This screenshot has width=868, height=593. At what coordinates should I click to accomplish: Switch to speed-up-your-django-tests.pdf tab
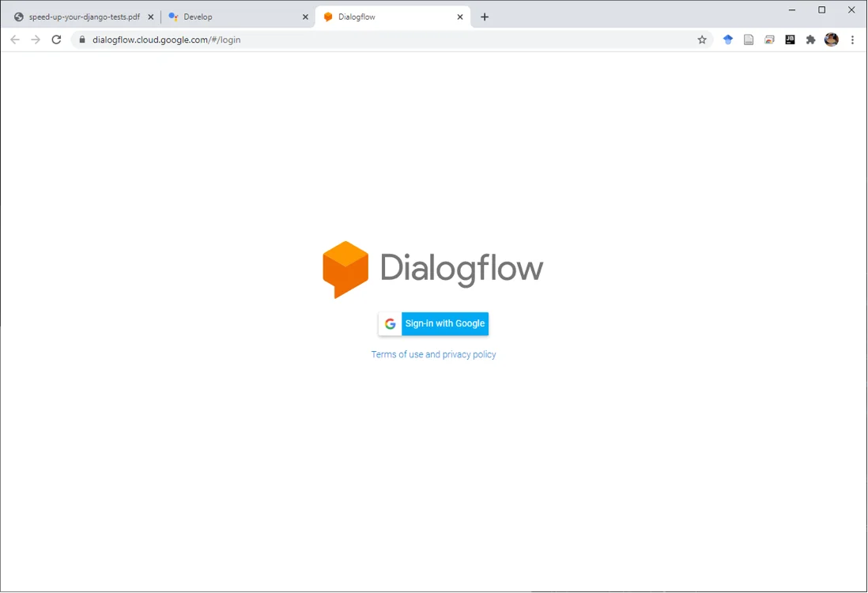click(x=84, y=17)
